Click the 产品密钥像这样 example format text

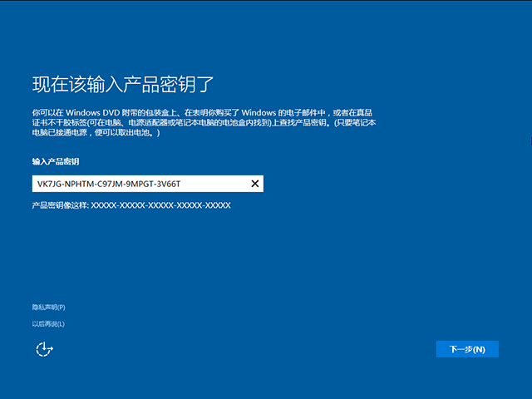pyautogui.click(x=131, y=204)
